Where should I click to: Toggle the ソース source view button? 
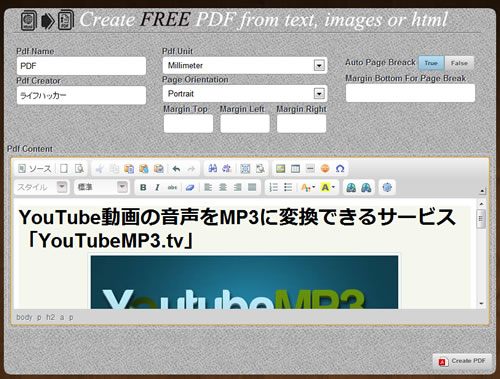(35, 169)
